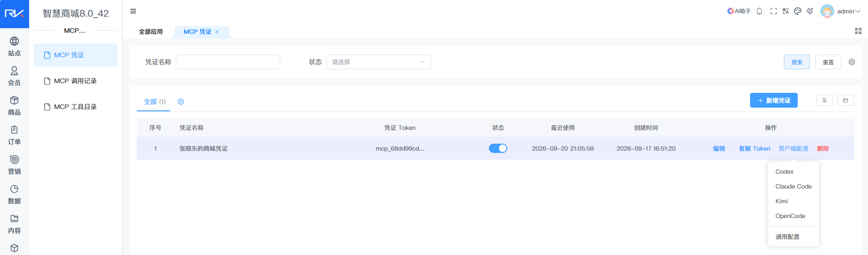Screen dimensions: 868x255
Task: Select MCP 工具目录 in the side menu
Action: pyautogui.click(x=75, y=107)
